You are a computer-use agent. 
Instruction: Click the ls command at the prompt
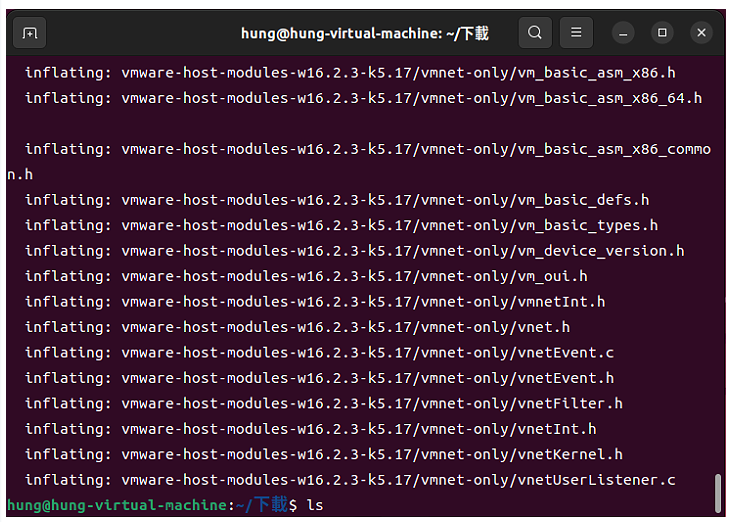coord(315,505)
